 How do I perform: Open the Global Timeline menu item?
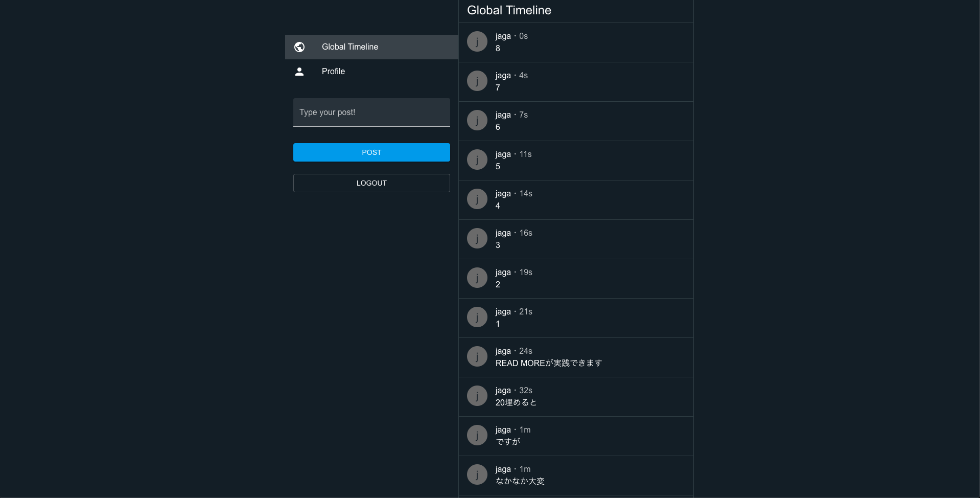pos(371,47)
